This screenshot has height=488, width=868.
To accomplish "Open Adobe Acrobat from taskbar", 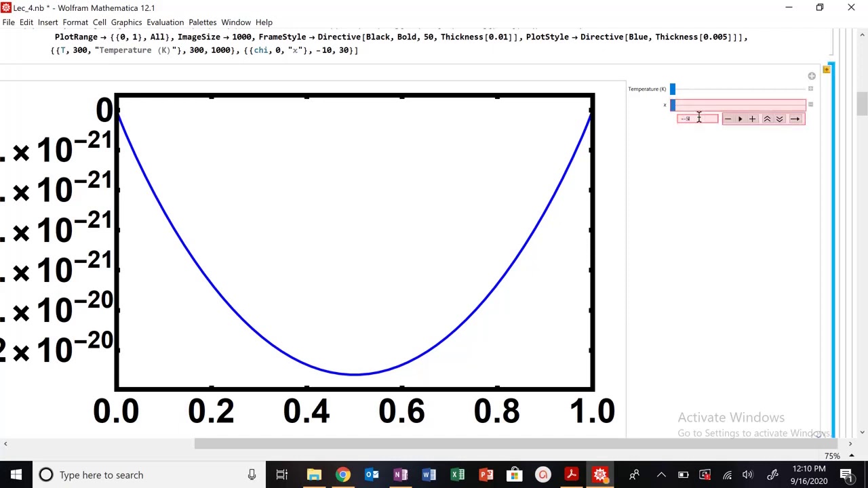I will (x=572, y=474).
